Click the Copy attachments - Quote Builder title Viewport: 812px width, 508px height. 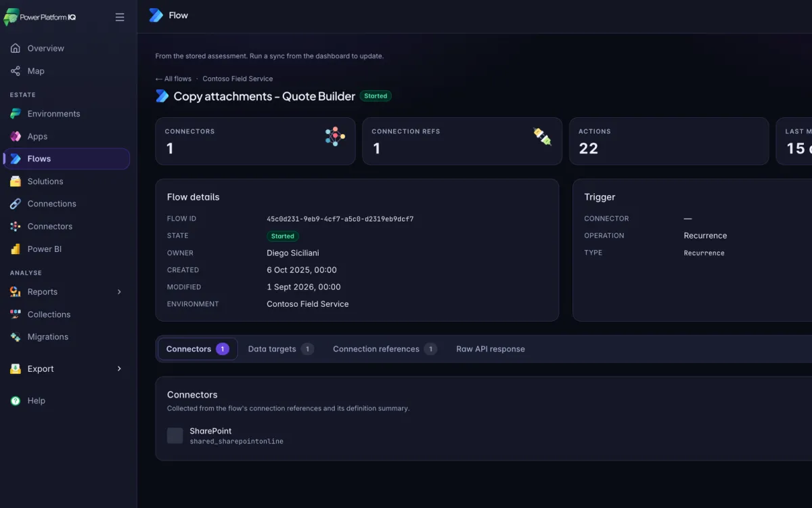coord(265,96)
